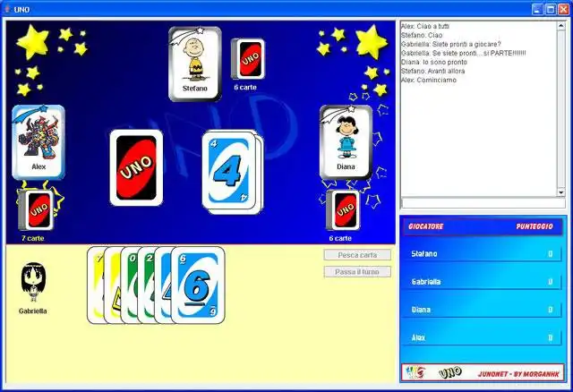573x392 pixels.
Task: Select the yellow card beside the green 0
Action: [113, 285]
